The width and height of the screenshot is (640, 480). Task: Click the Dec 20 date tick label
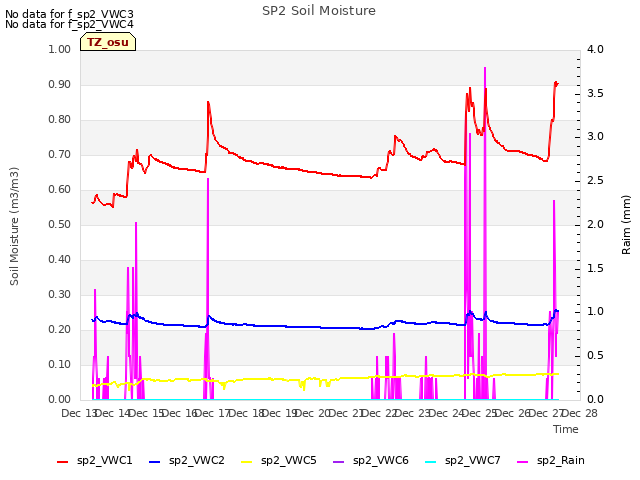pyautogui.click(x=313, y=414)
